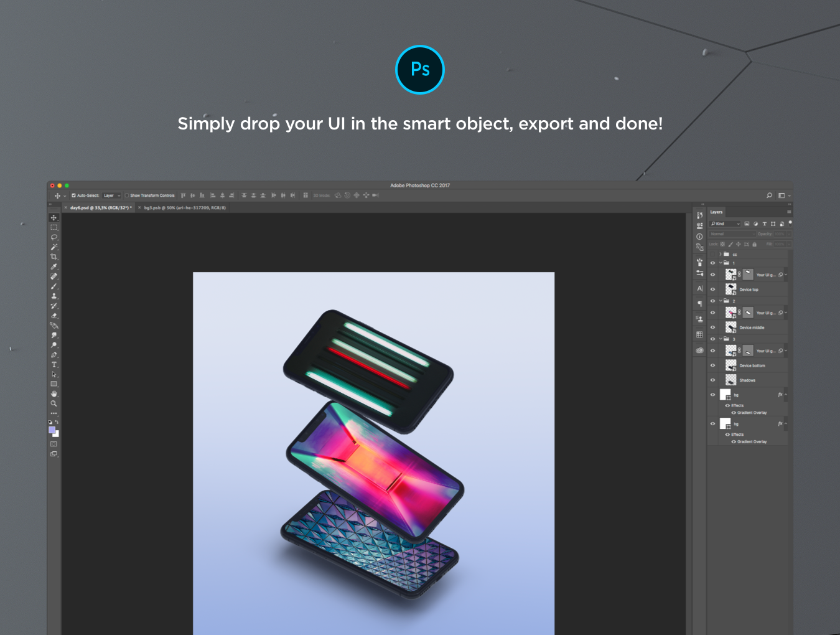Select the Hand tool

[54, 393]
